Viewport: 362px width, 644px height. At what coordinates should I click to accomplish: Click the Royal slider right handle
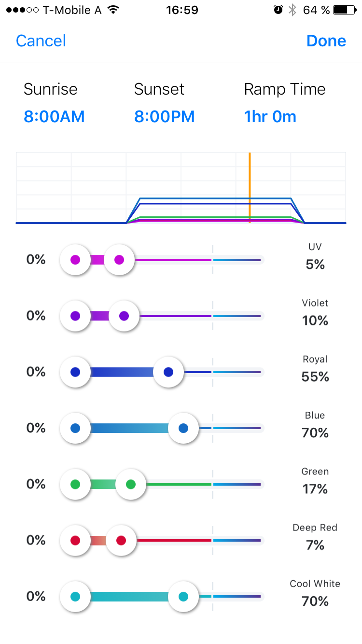pyautogui.click(x=168, y=372)
